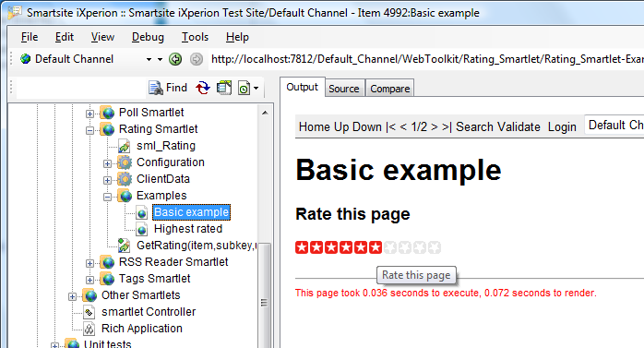Click the URL address field

[x=427, y=59]
